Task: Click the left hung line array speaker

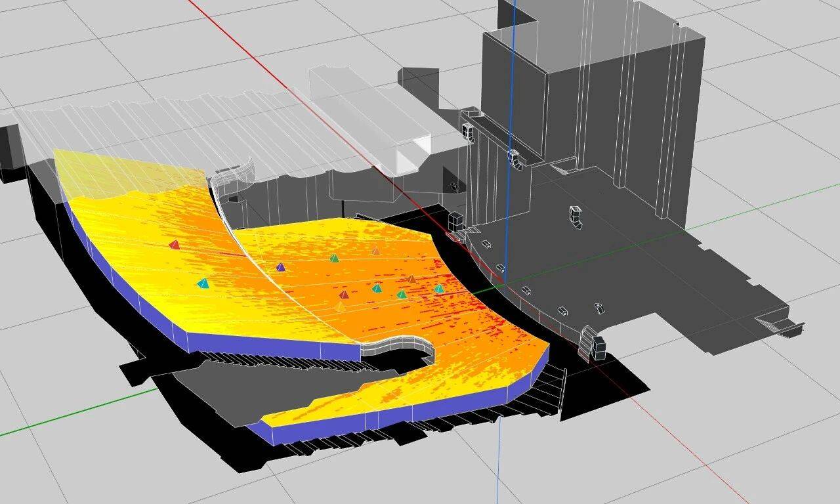Action: tap(469, 131)
